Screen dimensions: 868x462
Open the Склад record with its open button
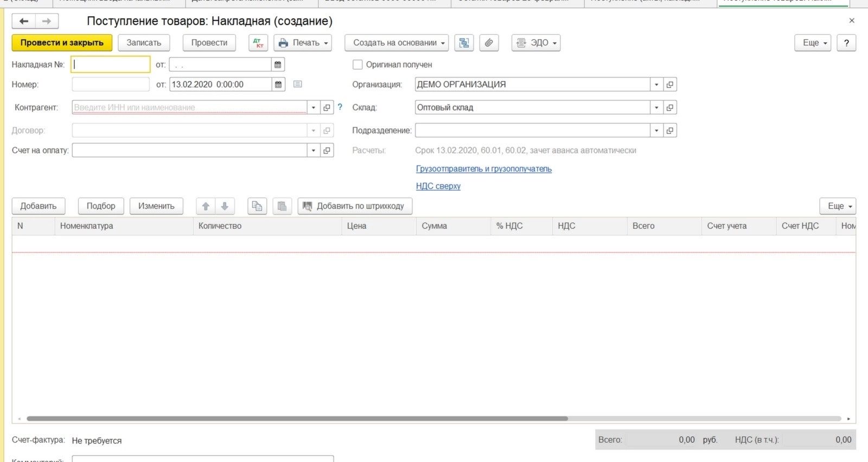pos(670,107)
